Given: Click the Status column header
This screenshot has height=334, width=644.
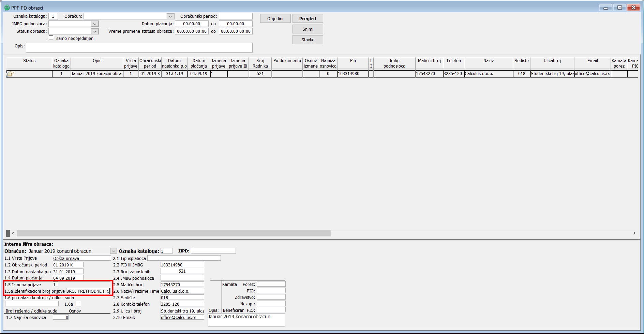Looking at the screenshot, I should (29, 63).
